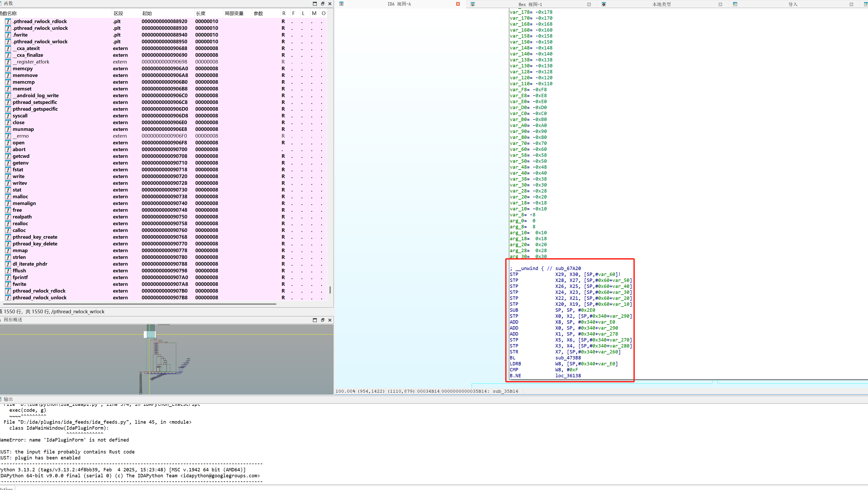
Task: Float the 函数 panel with undock icon
Action: [322, 4]
